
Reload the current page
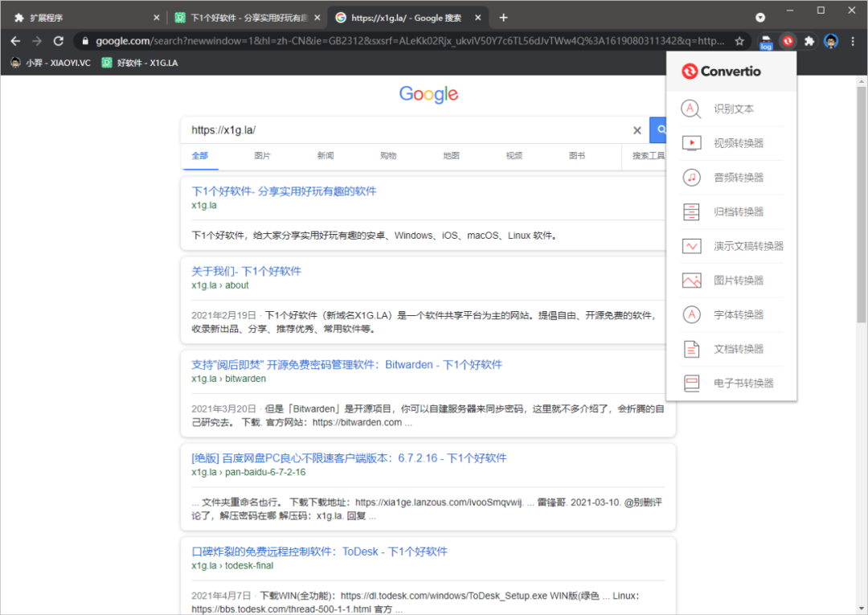coord(59,41)
